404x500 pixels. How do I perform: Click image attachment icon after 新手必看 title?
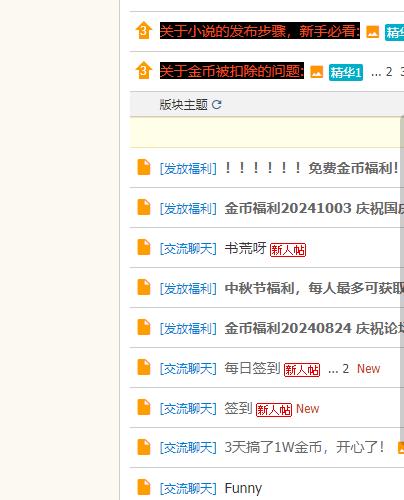click(373, 32)
